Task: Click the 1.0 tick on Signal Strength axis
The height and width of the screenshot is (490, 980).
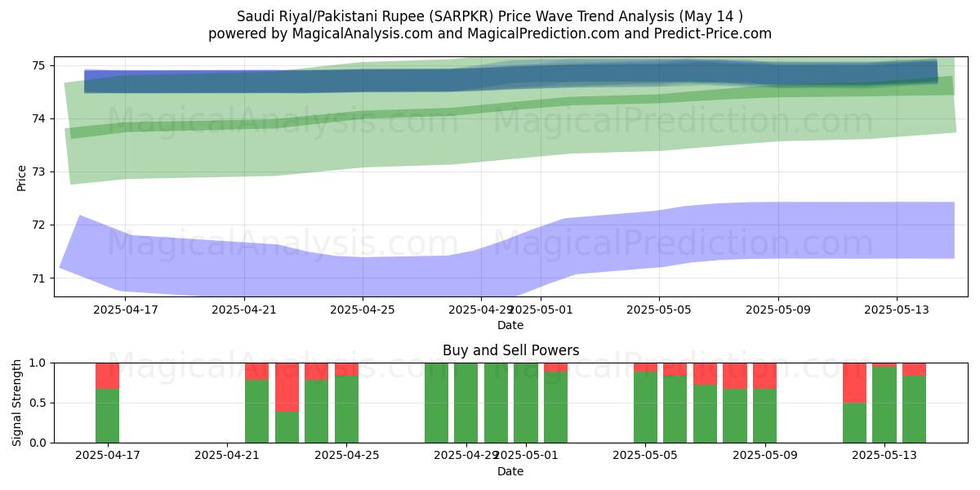Action: coord(38,363)
